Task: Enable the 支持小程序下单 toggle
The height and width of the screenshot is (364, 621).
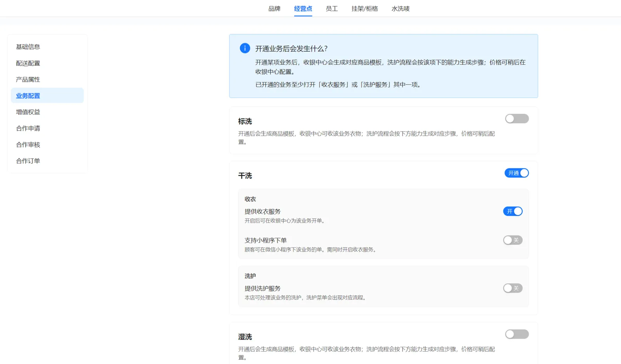Action: (513, 240)
